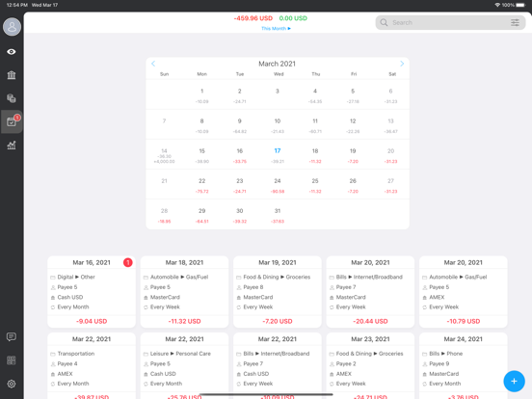Select March 24 calendar day
Viewport: 532px width, 399px height.
click(278, 185)
